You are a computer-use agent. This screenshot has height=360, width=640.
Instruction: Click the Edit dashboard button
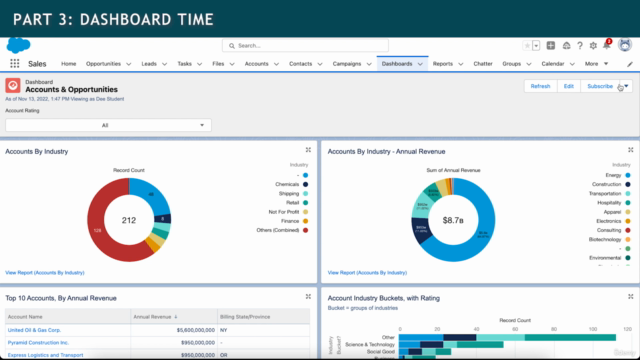[569, 86]
